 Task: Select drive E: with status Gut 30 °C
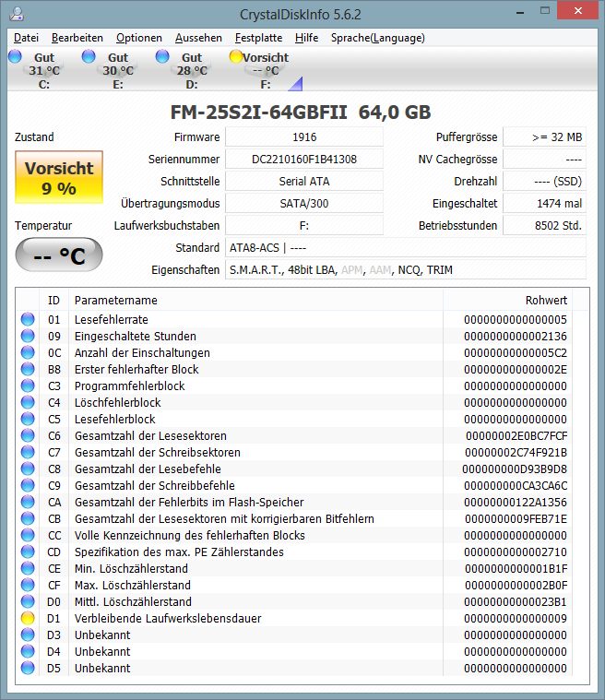(x=118, y=70)
